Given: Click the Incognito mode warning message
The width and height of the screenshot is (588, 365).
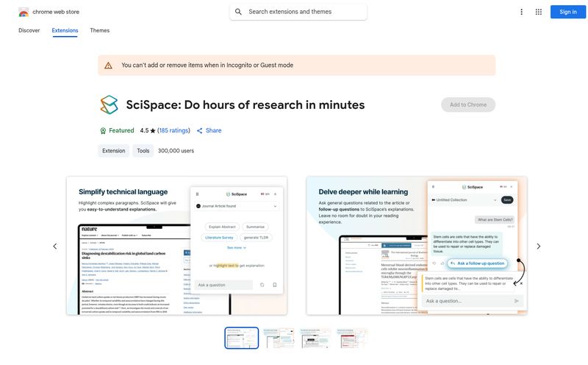Looking at the screenshot, I should (207, 65).
